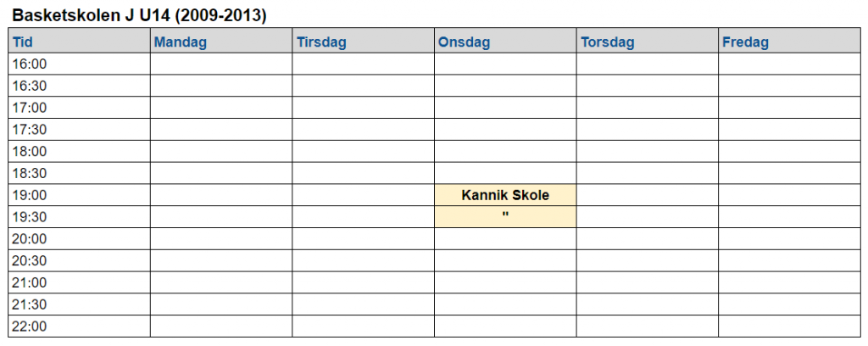Select the 19:30 time row label

click(x=79, y=217)
